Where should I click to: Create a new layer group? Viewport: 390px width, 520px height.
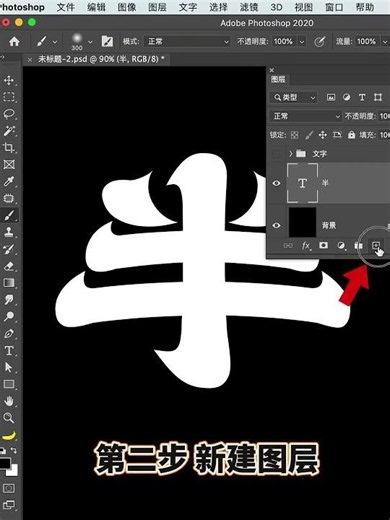click(358, 246)
